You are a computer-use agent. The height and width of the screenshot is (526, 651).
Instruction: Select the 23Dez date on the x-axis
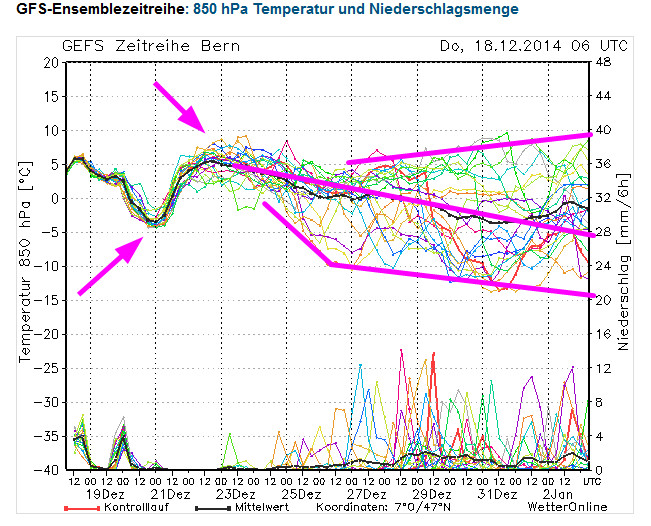pyautogui.click(x=234, y=494)
